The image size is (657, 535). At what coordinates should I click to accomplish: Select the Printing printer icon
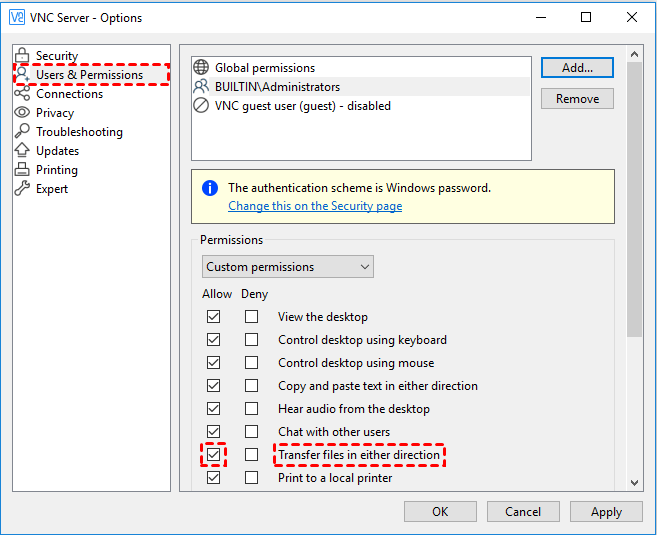click(x=22, y=169)
